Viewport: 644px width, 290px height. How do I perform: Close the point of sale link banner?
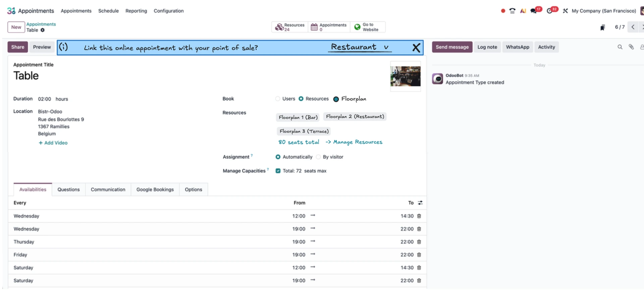[416, 48]
